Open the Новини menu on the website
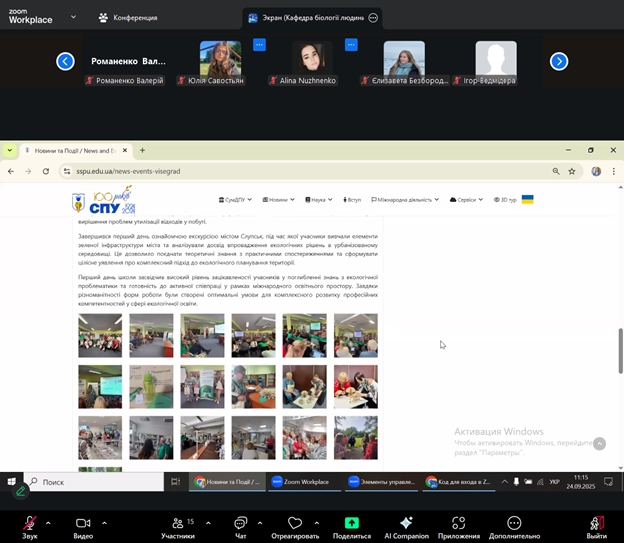 [280, 199]
